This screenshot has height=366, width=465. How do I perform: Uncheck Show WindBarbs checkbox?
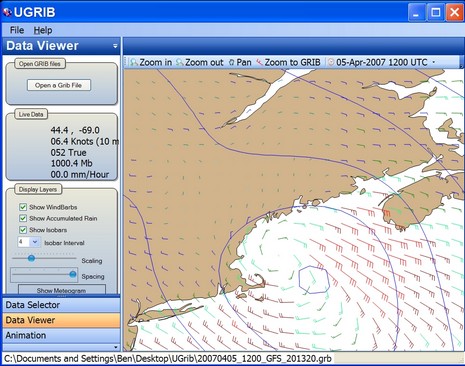[x=23, y=207]
